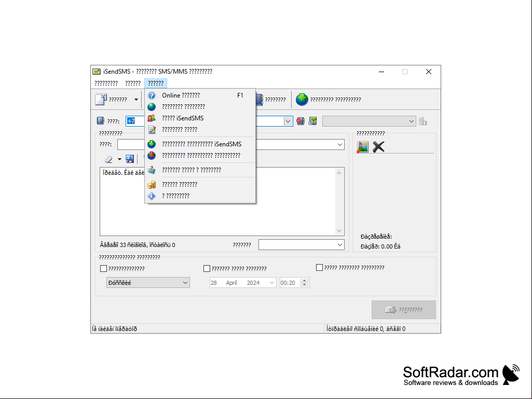Screen dimensions: 532x399
Task: Click the counter text containing 33 below the message box
Action: pyautogui.click(x=138, y=245)
